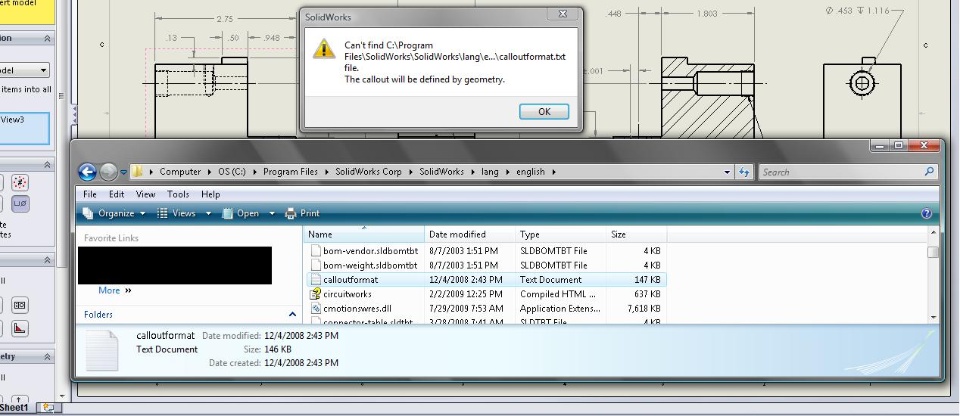Click the Add Sheet icon beside Sheet1
Image resolution: width=960 pixels, height=416 pixels.
click(48, 407)
